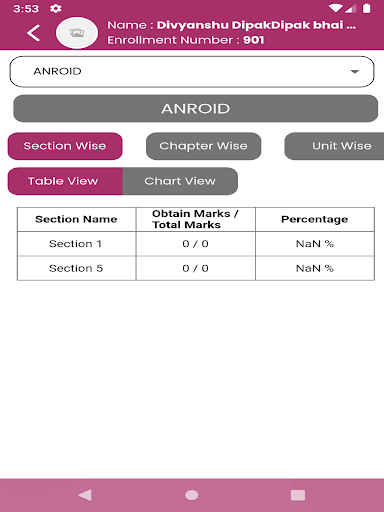
Task: Tap the back arrow in header
Action: tap(33, 33)
